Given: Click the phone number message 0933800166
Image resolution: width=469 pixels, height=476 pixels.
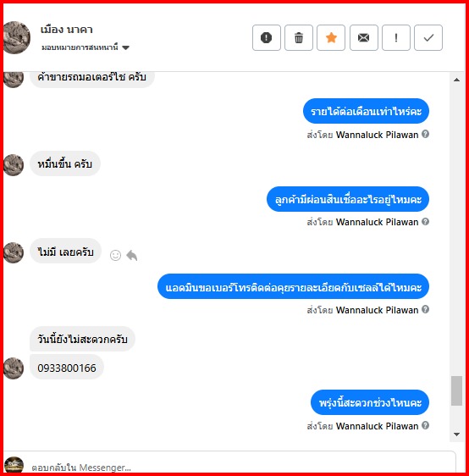Looking at the screenshot, I should (x=67, y=368).
